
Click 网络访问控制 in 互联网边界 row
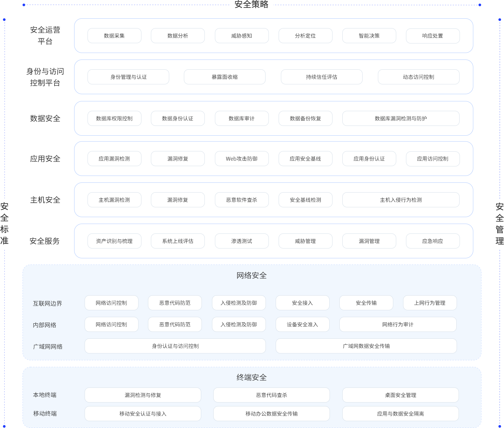click(111, 303)
